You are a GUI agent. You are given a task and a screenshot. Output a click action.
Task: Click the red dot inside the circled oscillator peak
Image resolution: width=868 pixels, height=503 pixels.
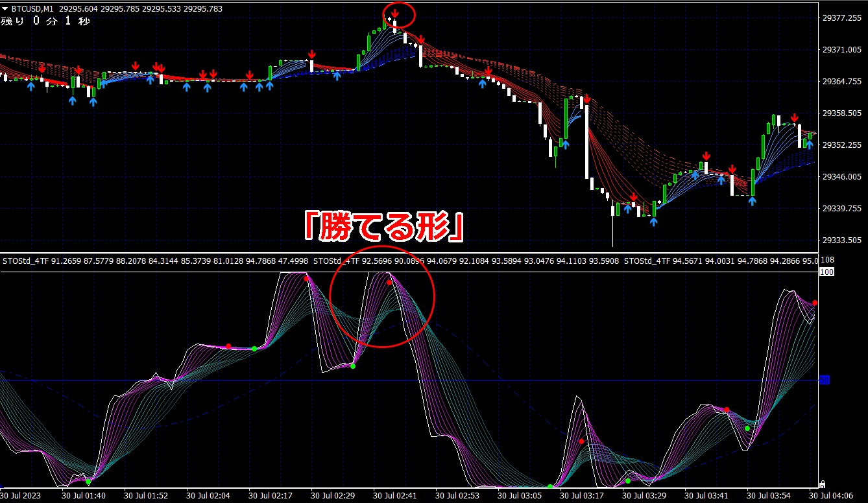[x=389, y=283]
